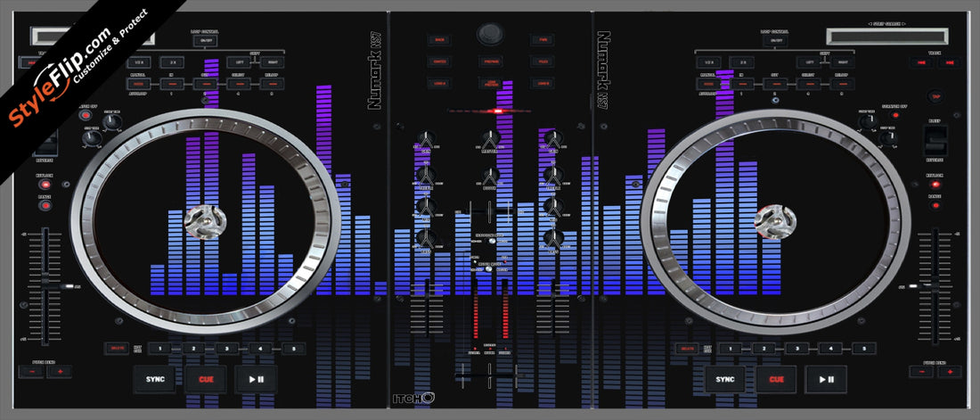
Task: Click left deck hot cue 1 button
Action: [160, 349]
